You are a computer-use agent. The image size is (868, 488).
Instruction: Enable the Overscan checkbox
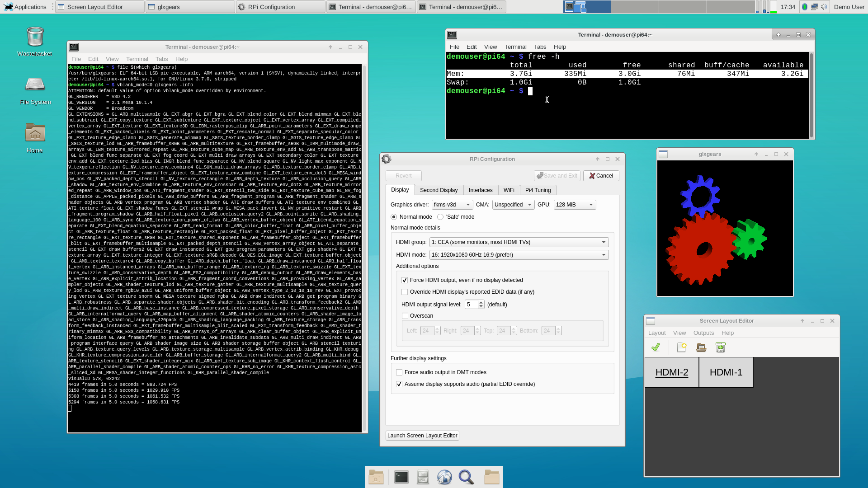pyautogui.click(x=405, y=316)
